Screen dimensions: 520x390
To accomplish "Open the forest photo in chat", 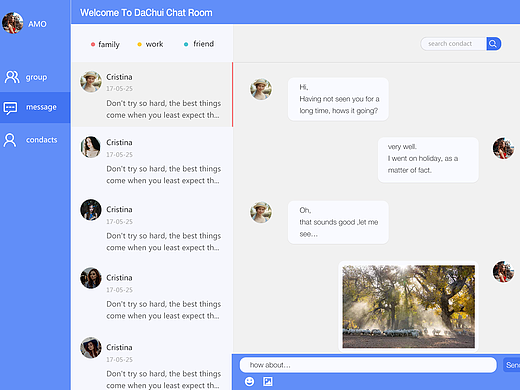I will [x=408, y=307].
